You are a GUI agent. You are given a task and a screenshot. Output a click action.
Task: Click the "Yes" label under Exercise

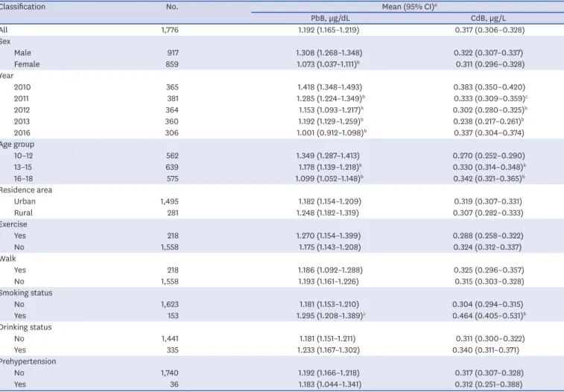pyautogui.click(x=20, y=236)
